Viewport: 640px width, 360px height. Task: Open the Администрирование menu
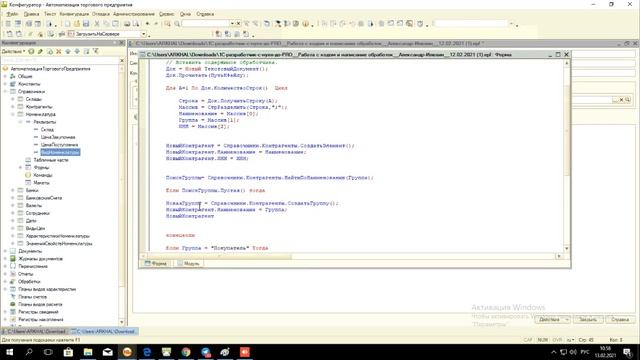[134, 14]
